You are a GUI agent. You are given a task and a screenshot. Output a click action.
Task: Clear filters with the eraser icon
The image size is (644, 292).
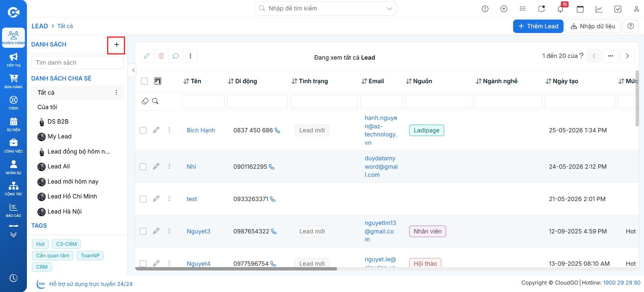coord(145,101)
